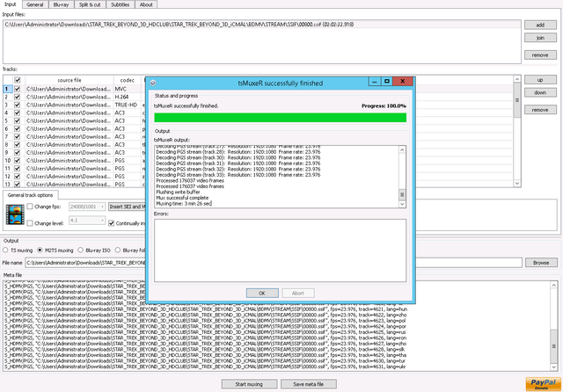Uncheck track 4 AC3 checkbox
563x392 pixels.
[x=18, y=113]
